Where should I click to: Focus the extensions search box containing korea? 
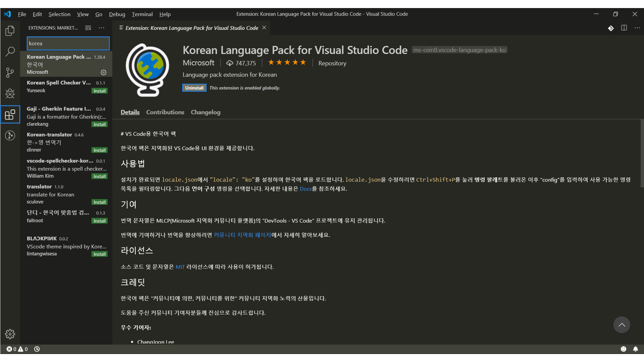(68, 43)
